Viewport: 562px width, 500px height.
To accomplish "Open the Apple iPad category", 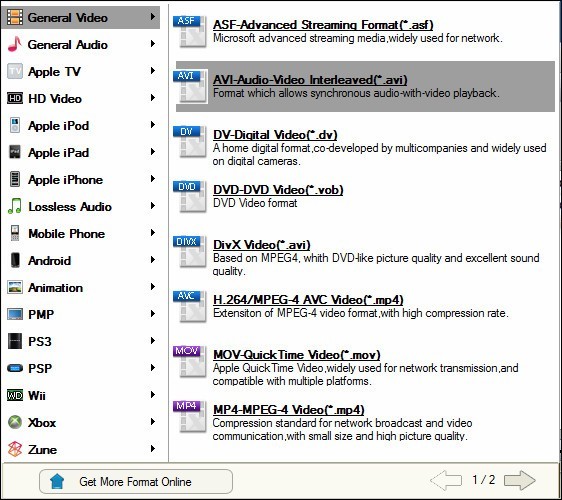I will (x=80, y=152).
